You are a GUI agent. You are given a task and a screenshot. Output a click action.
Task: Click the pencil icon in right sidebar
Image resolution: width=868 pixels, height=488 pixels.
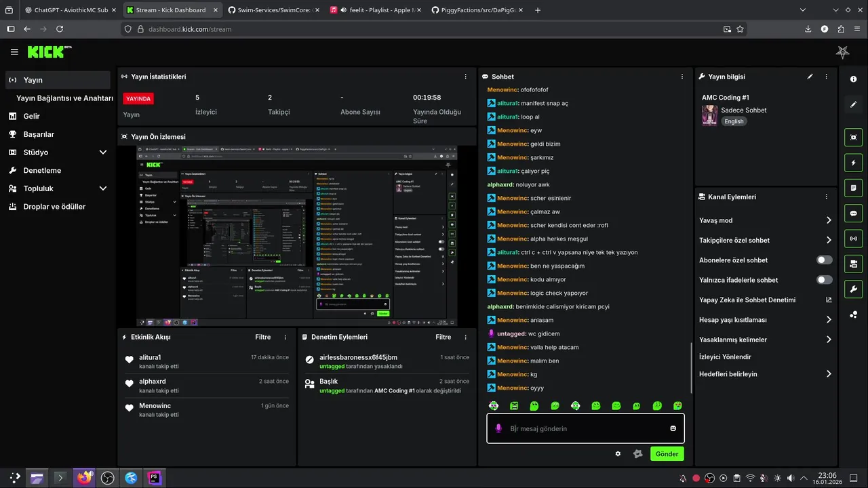[853, 104]
